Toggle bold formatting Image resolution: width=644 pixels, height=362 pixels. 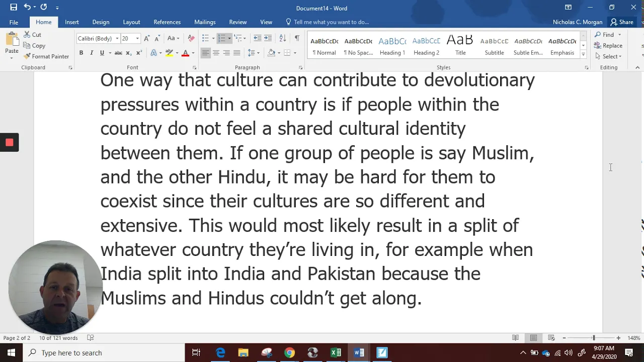pos(81,53)
